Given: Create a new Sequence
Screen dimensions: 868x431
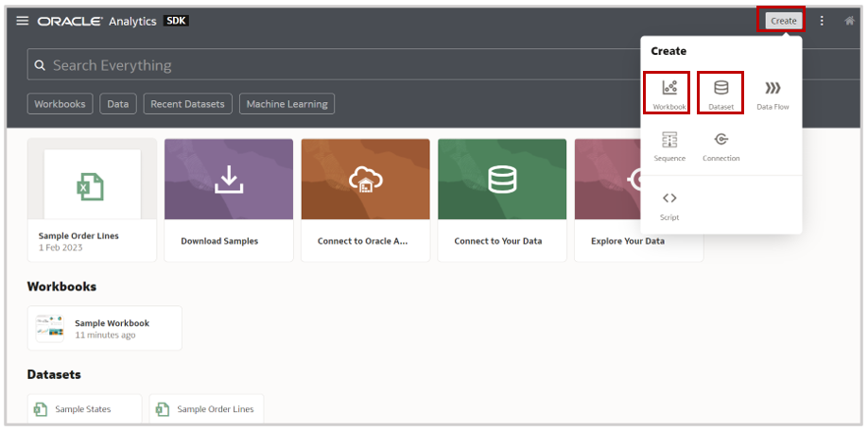Looking at the screenshot, I should click(669, 147).
